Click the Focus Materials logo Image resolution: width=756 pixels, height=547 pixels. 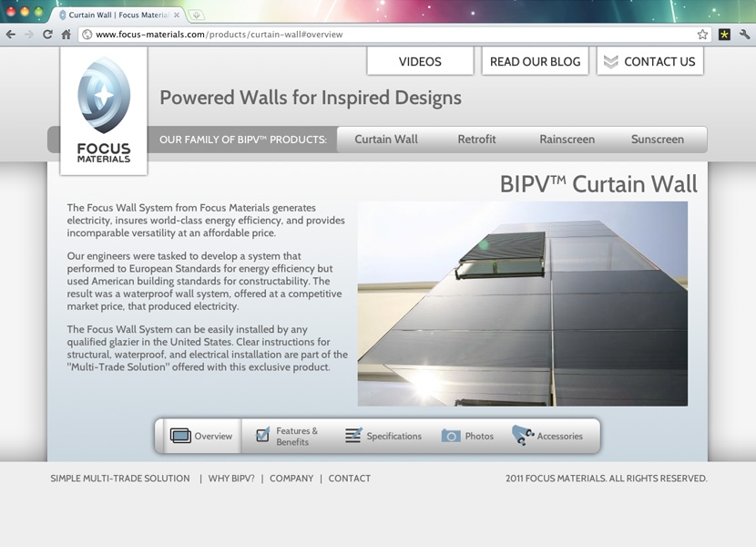point(104,110)
